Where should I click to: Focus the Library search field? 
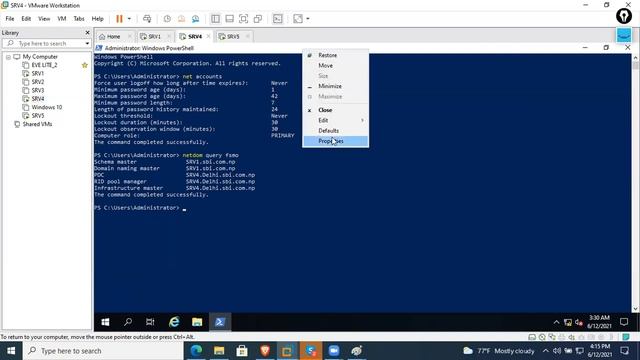point(45,43)
